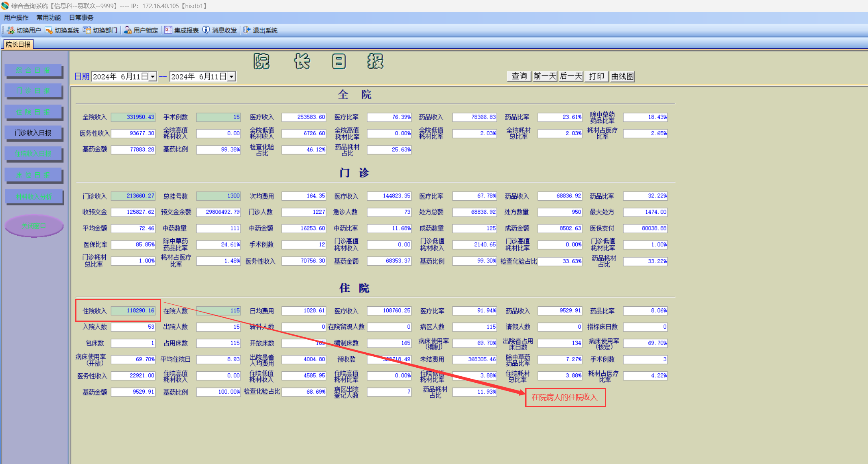The image size is (868, 464).
Task: Open the 常用功能 menu
Action: point(49,18)
